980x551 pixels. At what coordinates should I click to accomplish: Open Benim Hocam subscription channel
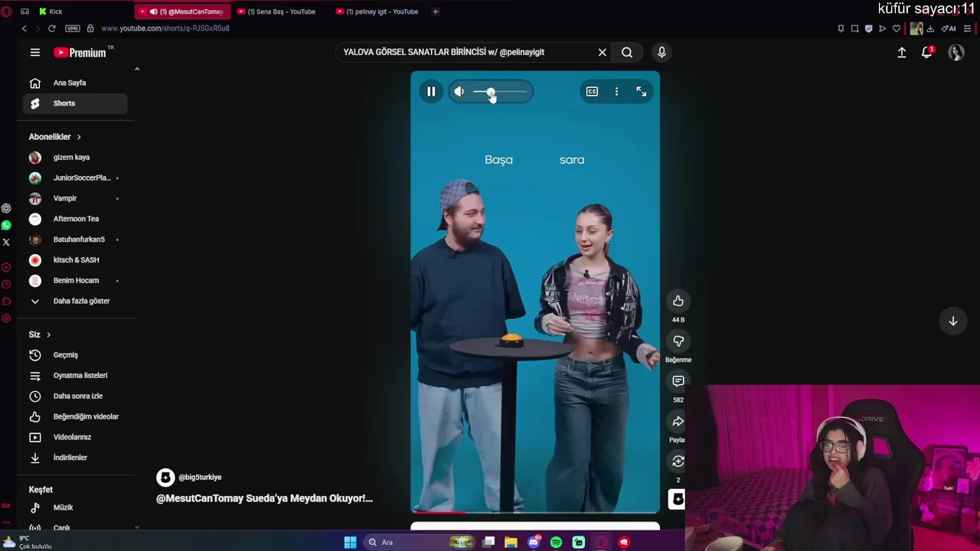[75, 280]
